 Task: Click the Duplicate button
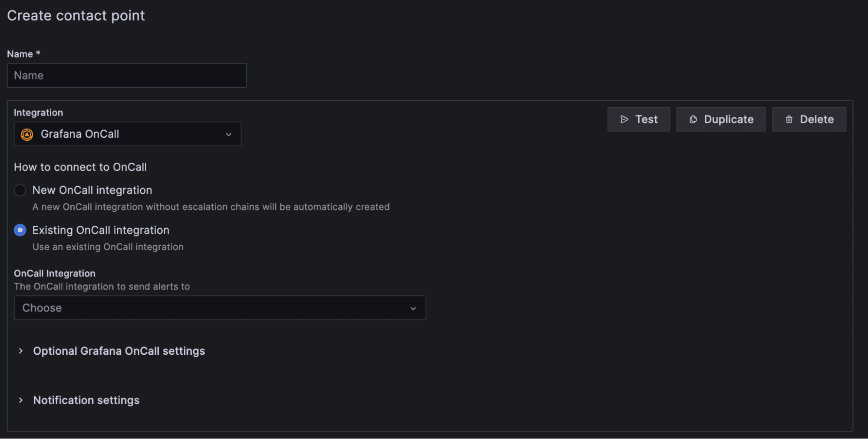721,119
